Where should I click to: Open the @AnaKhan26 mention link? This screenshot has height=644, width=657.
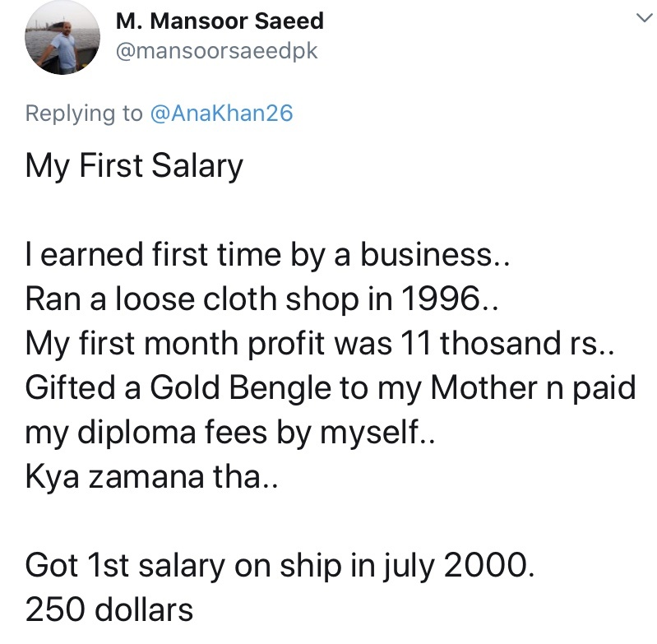click(x=221, y=114)
